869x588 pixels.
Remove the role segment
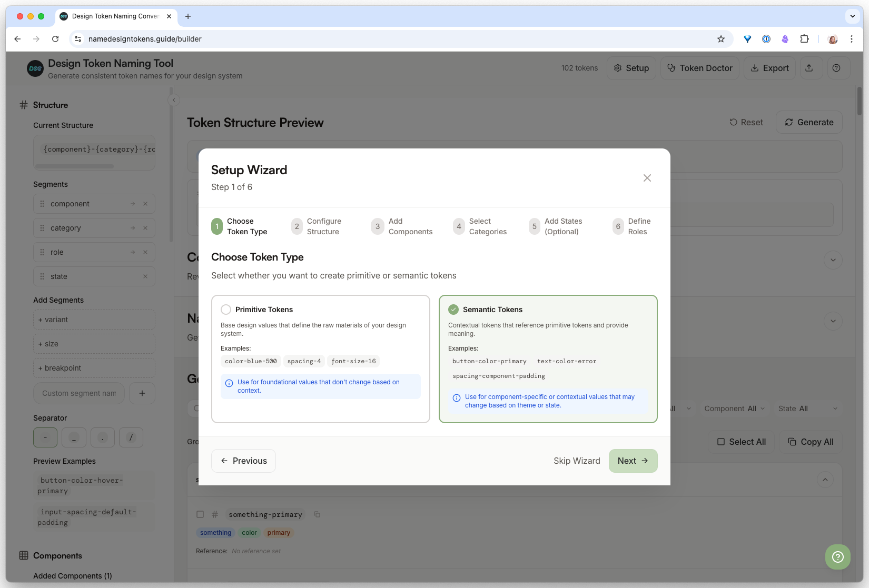145,252
